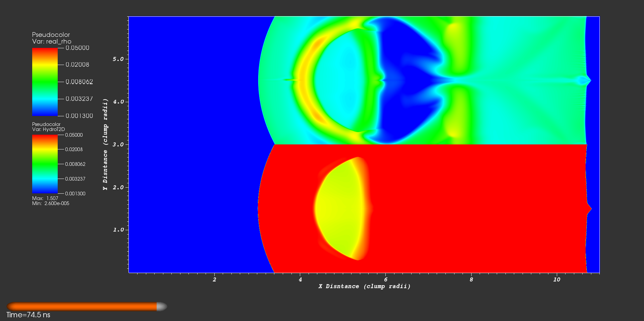Screen dimensions: 644x321
Task: Click the gray end cap of time slider
Action: (x=162, y=306)
